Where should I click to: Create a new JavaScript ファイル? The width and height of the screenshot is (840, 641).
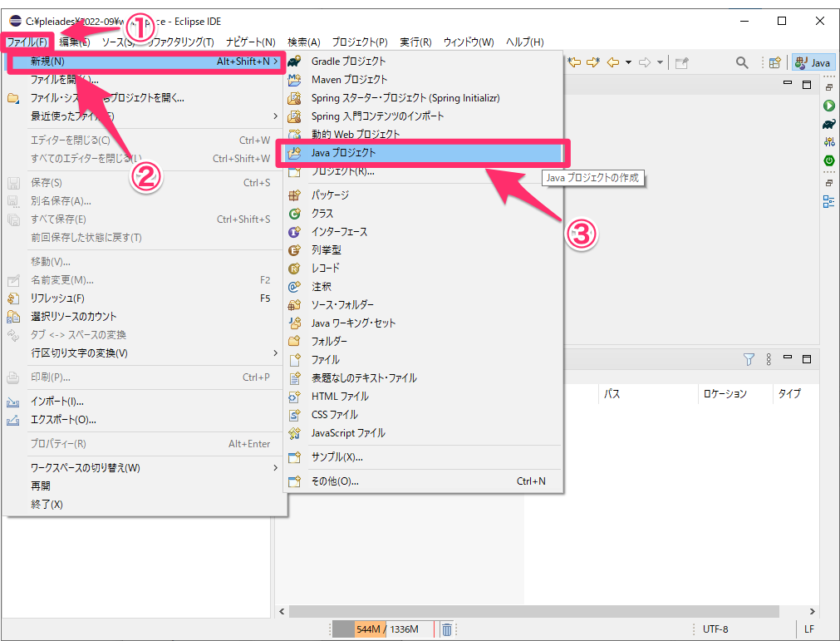(423, 433)
